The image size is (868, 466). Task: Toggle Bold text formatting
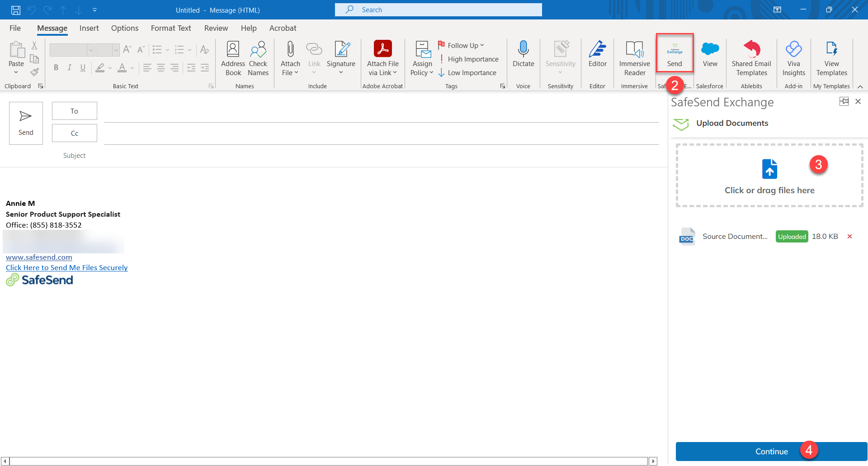pyautogui.click(x=56, y=68)
